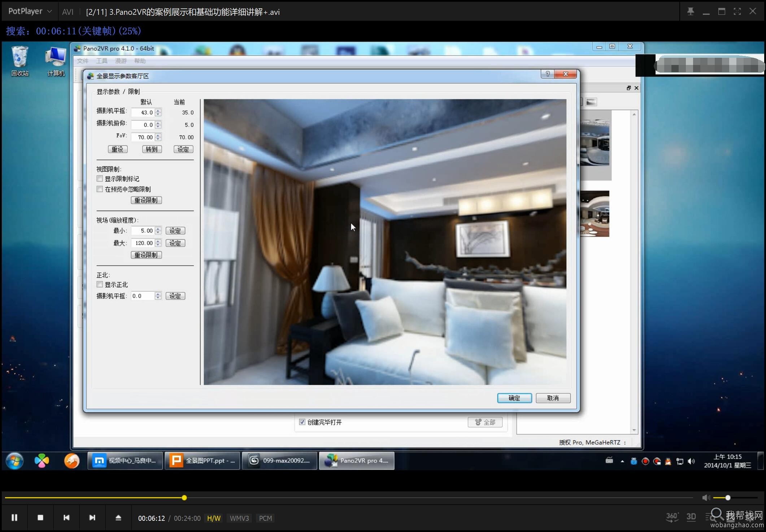Open the 漫游 menu in Pano2VR
The height and width of the screenshot is (532, 766).
click(x=121, y=61)
